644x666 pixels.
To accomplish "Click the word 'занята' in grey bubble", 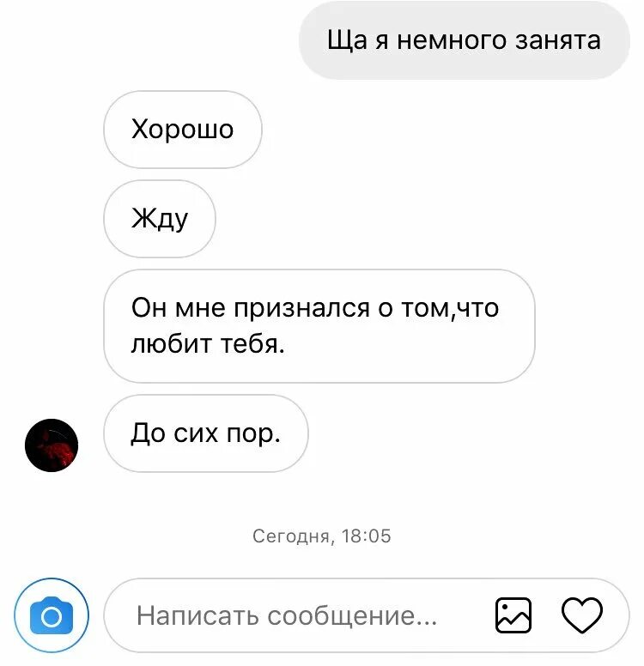I will pyautogui.click(x=558, y=41).
